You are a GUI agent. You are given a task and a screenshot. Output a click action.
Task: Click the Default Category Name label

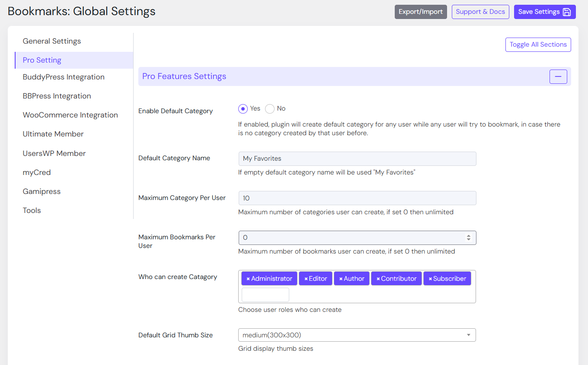tap(174, 158)
